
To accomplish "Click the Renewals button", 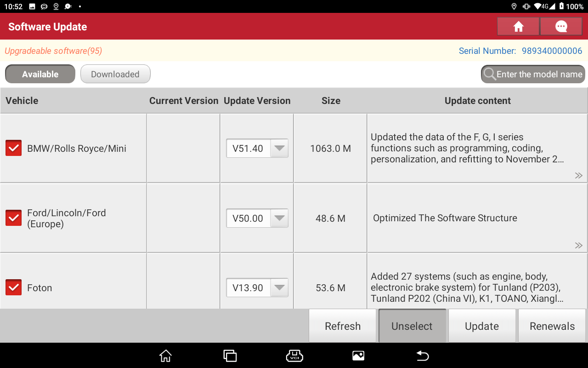I will [552, 326].
